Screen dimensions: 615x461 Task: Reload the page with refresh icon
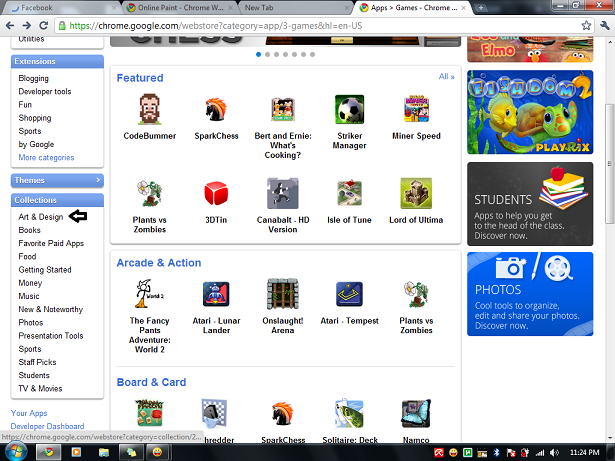(x=44, y=26)
